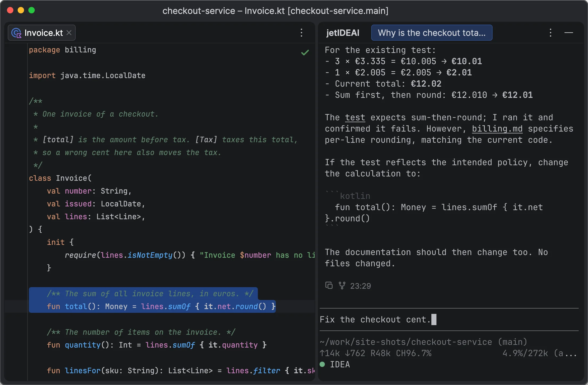Click 'fun quantity(): Int' line in editor
Viewport: 588px width, 385px height.
pos(157,345)
